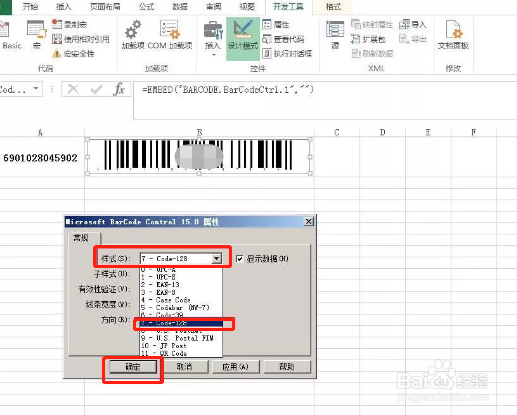This screenshot has width=517, height=415.
Task: Click XML 导入 import
Action: click(413, 24)
